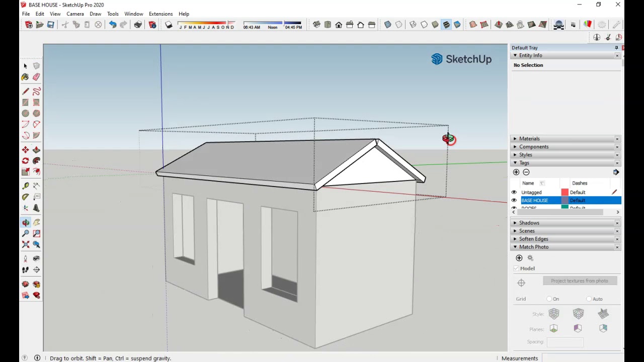Image resolution: width=644 pixels, height=362 pixels.
Task: Toggle visibility of Untagged tag
Action: (514, 193)
